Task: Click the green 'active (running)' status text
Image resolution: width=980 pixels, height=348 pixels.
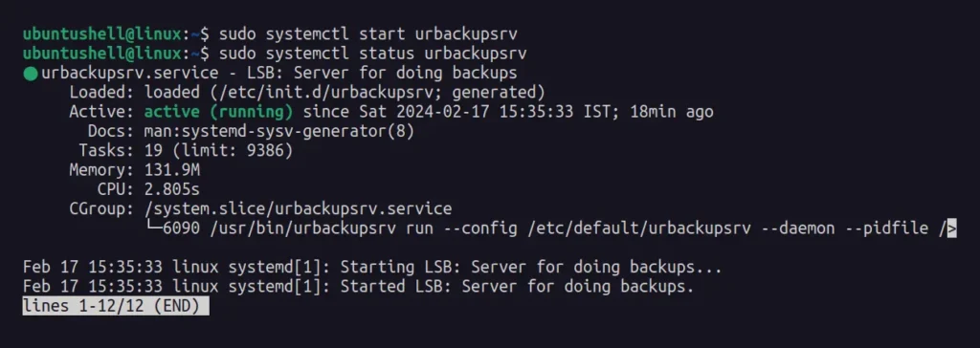Action: [x=219, y=112]
